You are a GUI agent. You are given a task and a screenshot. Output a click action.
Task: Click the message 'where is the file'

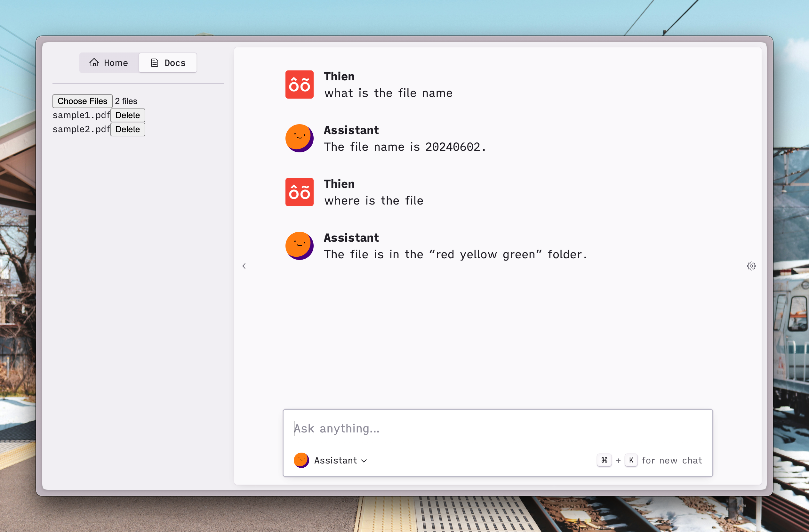(373, 201)
